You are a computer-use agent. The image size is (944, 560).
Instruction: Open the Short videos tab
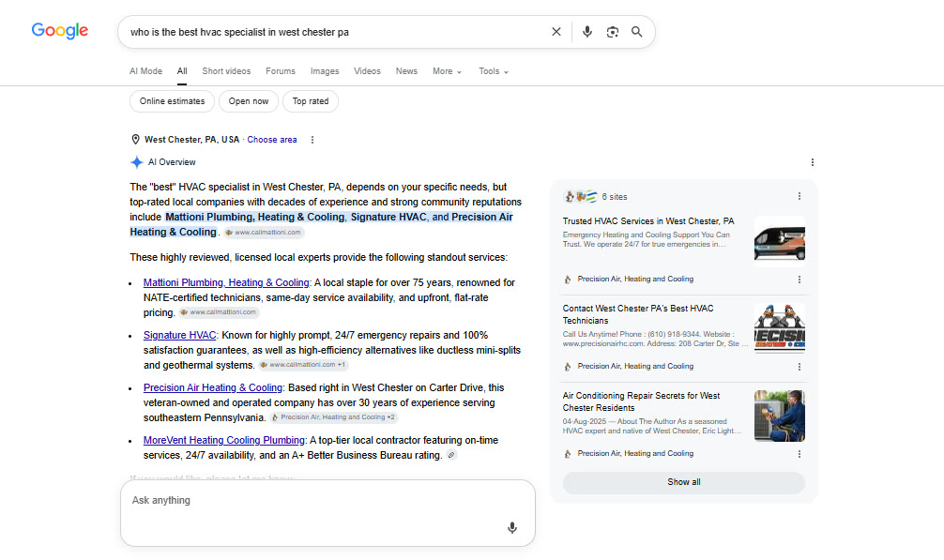click(x=226, y=71)
